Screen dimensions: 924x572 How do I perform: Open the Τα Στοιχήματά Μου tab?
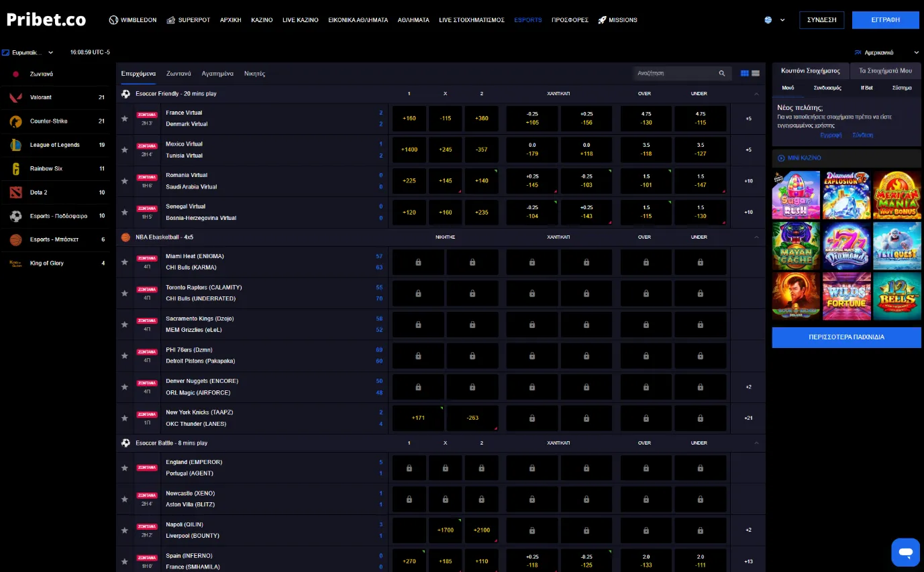click(885, 70)
